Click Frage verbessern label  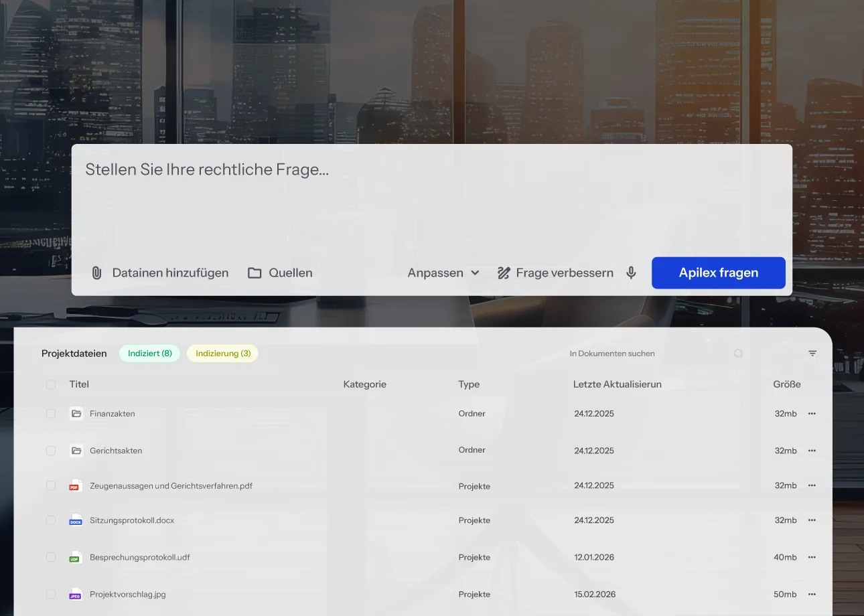pyautogui.click(x=565, y=273)
